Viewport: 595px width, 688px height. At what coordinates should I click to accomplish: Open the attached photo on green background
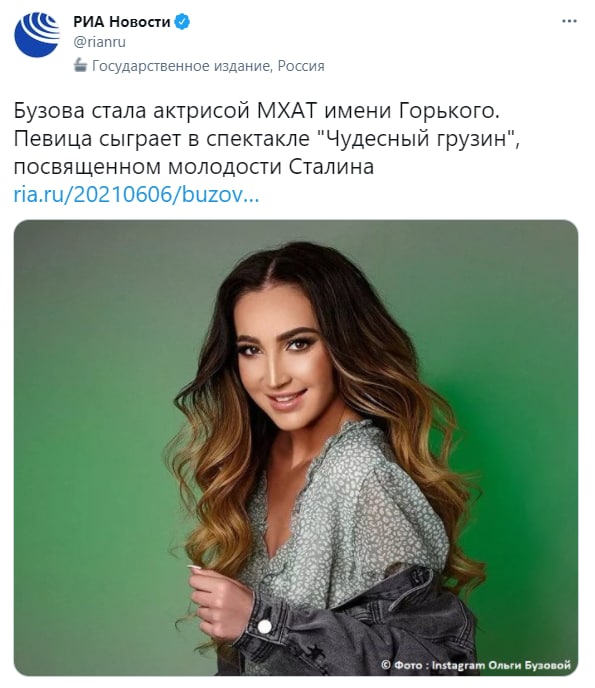point(296,448)
